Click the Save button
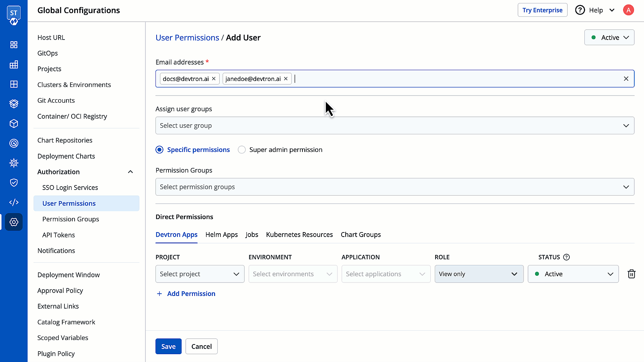 click(x=169, y=346)
